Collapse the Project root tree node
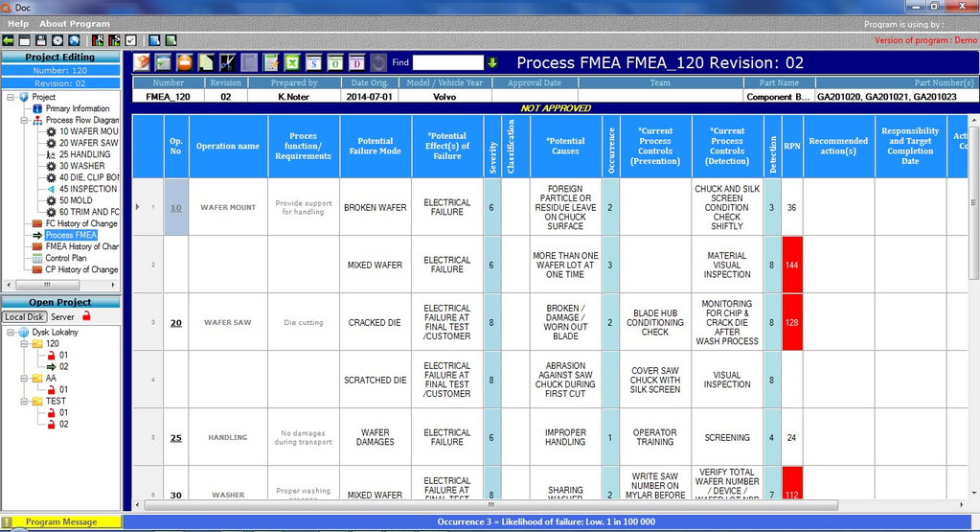 click(x=11, y=97)
